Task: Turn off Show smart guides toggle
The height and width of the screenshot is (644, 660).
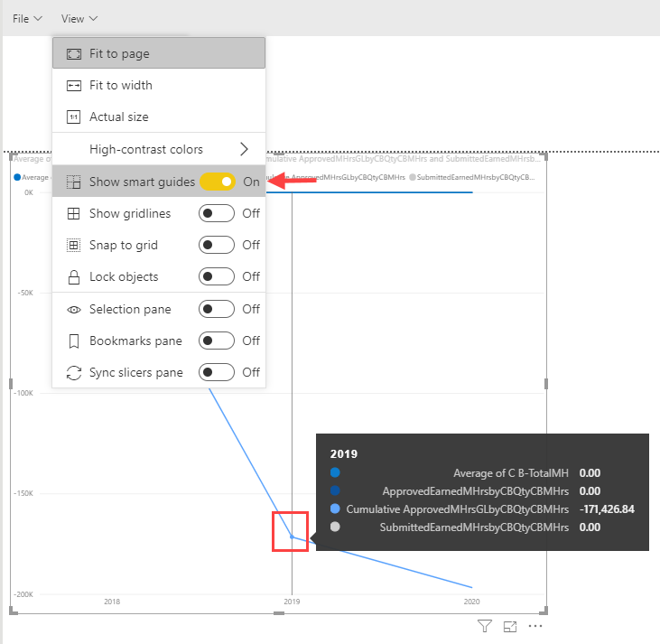Action: pos(218,182)
